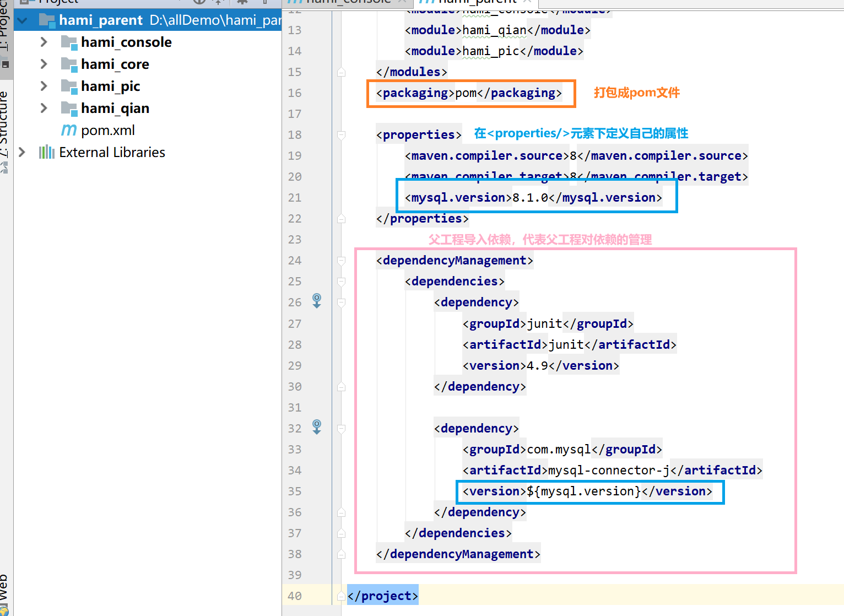Screen dimensions: 844x616
Task: Click the '4.9' version value
Action: [x=538, y=366]
